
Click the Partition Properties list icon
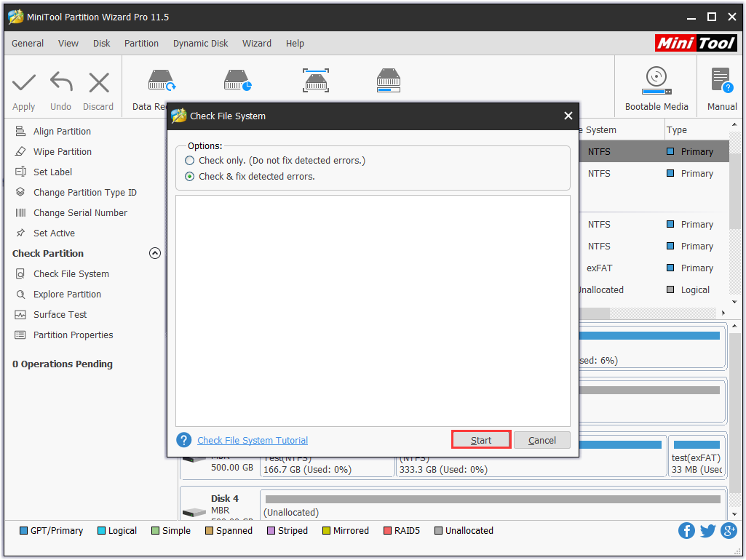tap(20, 335)
